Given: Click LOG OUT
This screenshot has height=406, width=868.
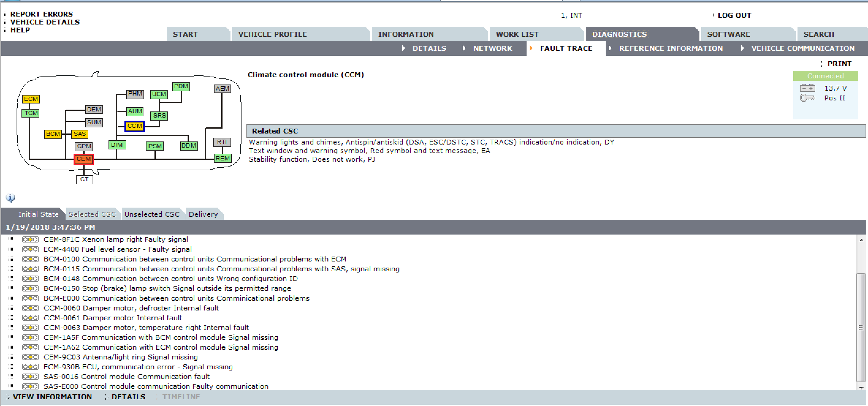Looking at the screenshot, I should [734, 15].
